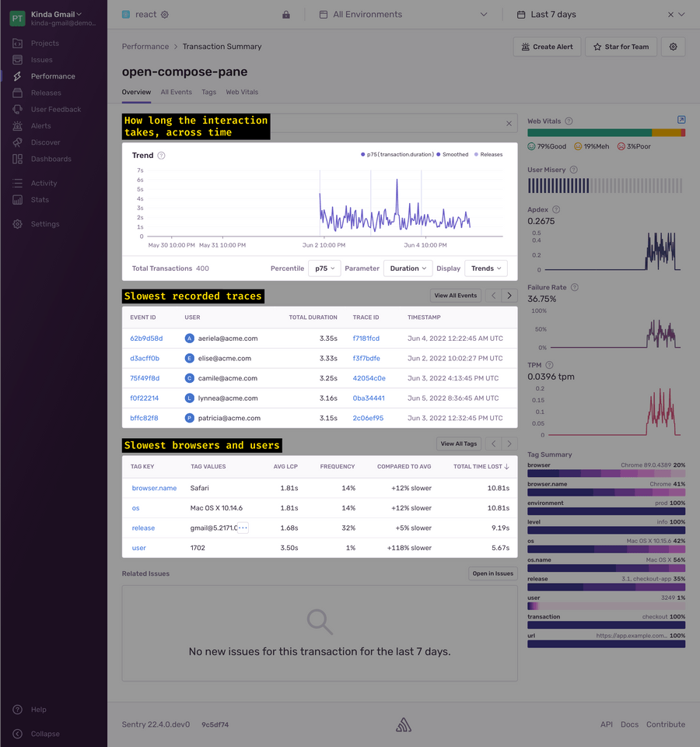
Task: Open event ID 62b9d58d link
Action: (146, 338)
